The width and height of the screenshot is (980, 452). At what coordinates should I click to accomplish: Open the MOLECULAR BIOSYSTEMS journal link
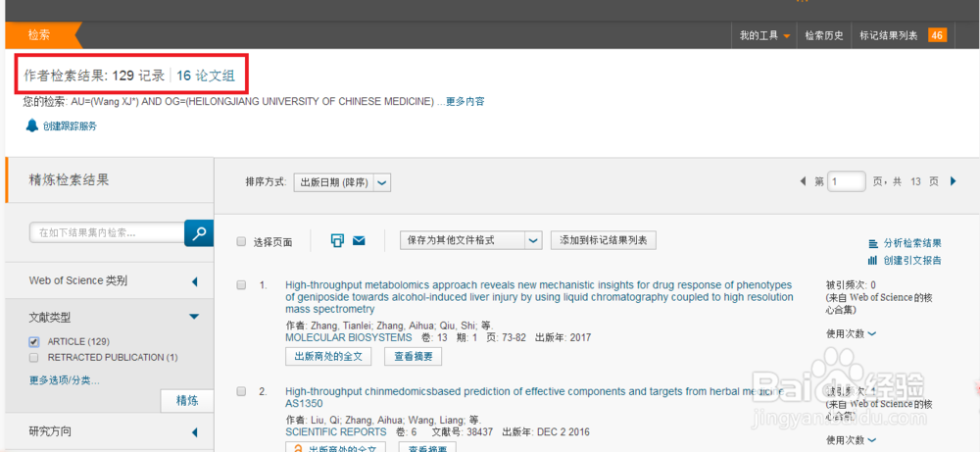click(348, 337)
